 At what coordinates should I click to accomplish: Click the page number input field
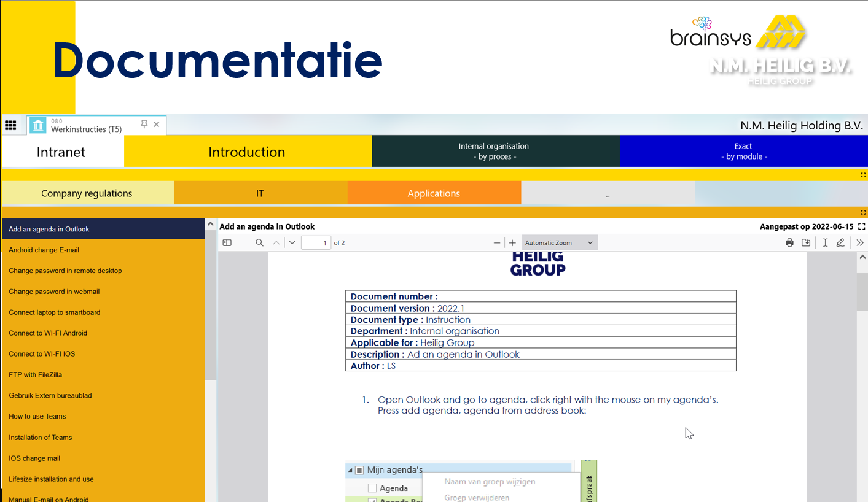[x=316, y=242]
